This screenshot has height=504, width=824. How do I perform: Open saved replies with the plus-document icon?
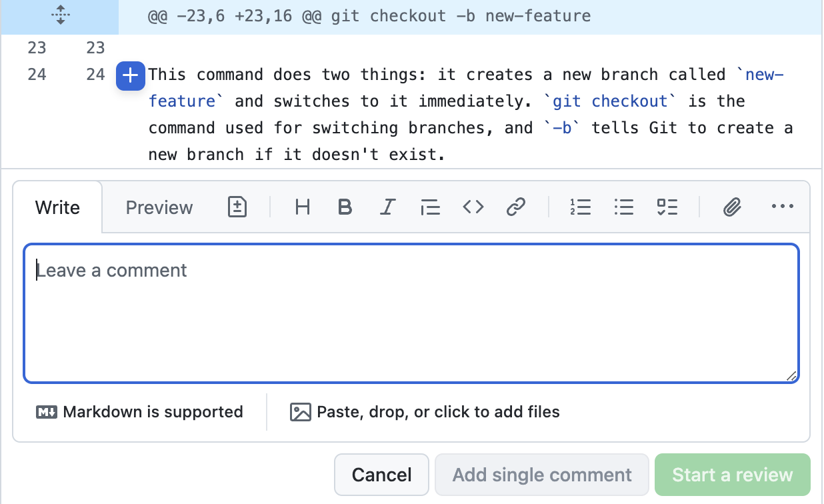coord(237,207)
